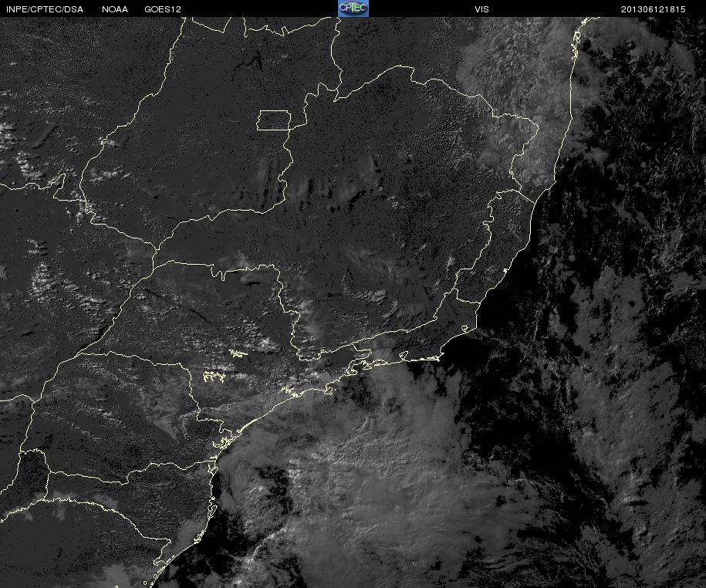Click the dark elongated lake in western São Paulo state

coord(252,284)
